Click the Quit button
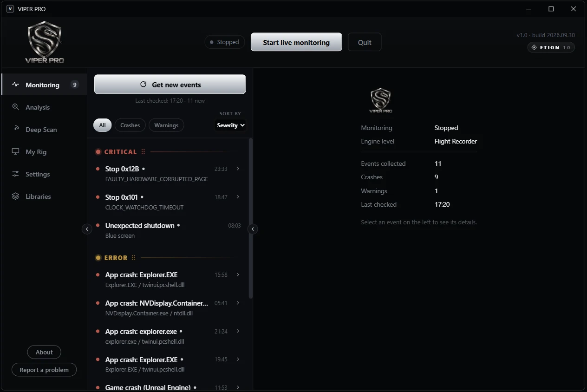The width and height of the screenshot is (587, 392). tap(365, 42)
